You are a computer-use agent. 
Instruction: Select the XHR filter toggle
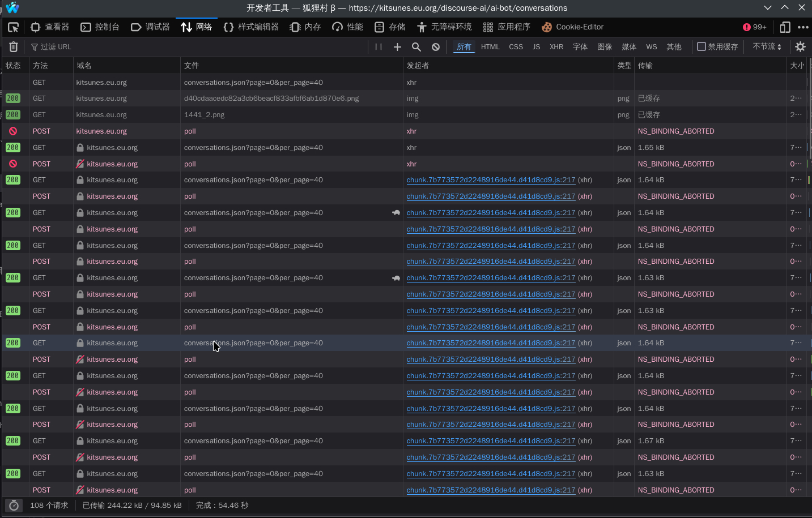(x=556, y=47)
